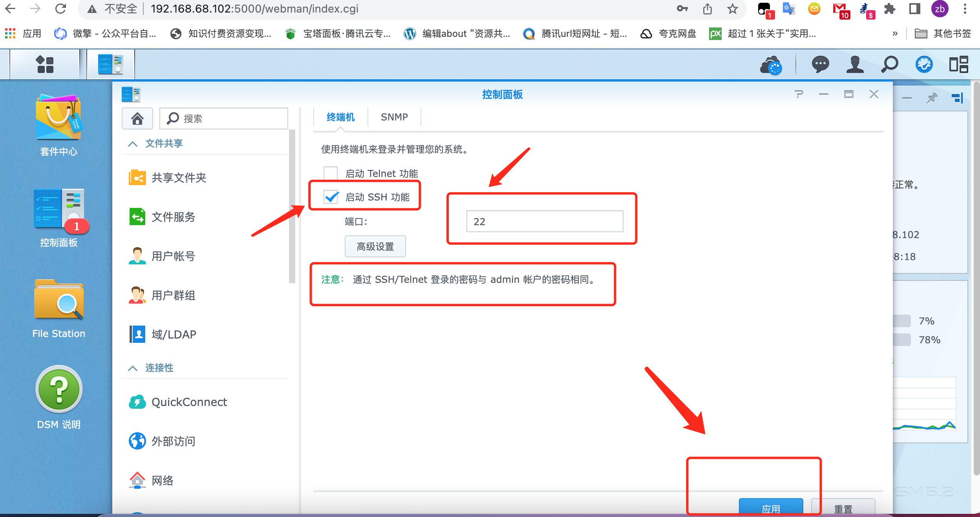Open the user options icon
This screenshot has height=517, width=980.
pyautogui.click(x=855, y=64)
